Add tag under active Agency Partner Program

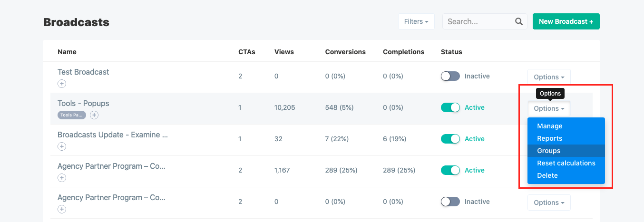pyautogui.click(x=62, y=178)
